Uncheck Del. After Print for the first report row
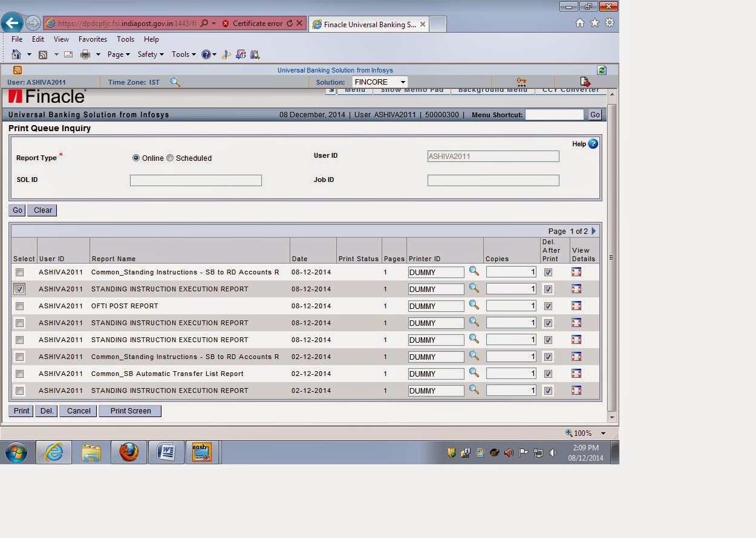 548,272
